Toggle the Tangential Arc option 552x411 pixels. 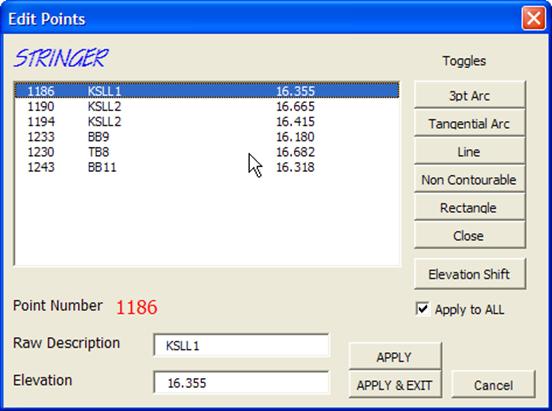[470, 124]
